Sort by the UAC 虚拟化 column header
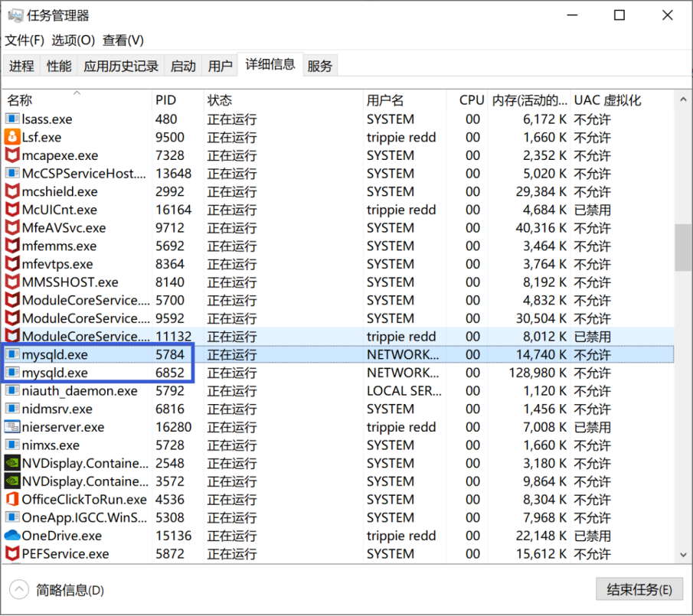 point(623,100)
